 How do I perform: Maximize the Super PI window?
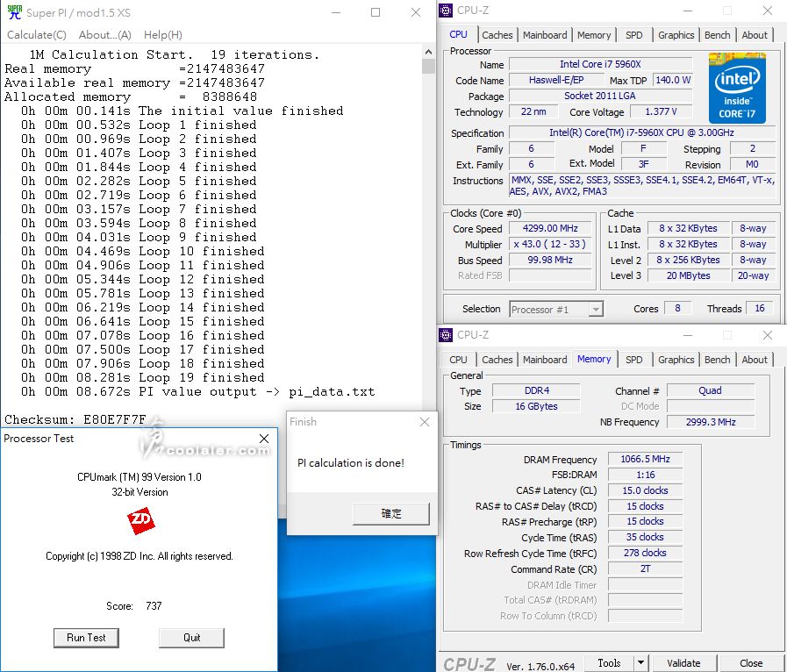376,12
